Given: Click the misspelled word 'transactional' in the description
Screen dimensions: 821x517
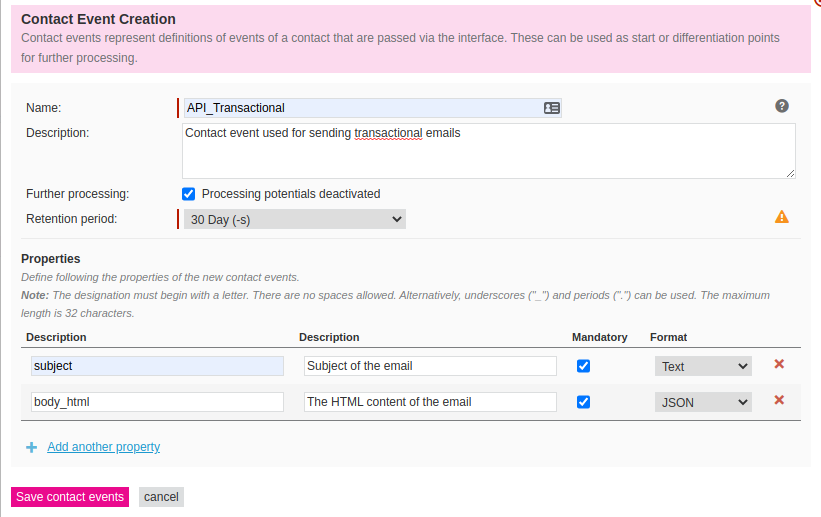Looking at the screenshot, I should (x=389, y=133).
